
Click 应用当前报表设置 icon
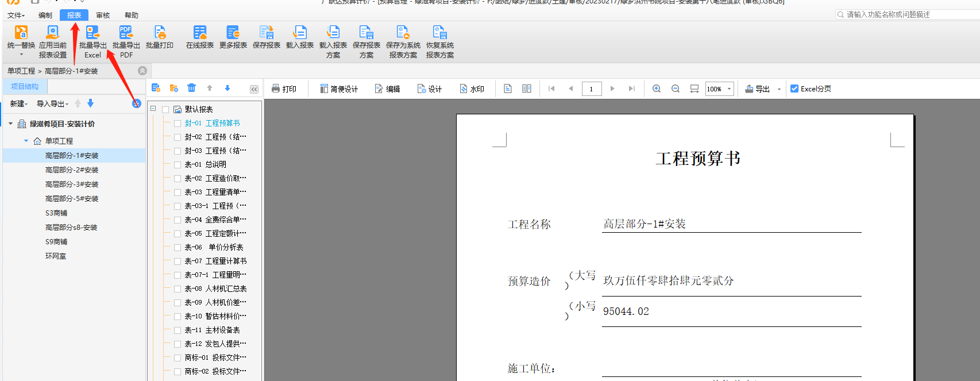53,33
